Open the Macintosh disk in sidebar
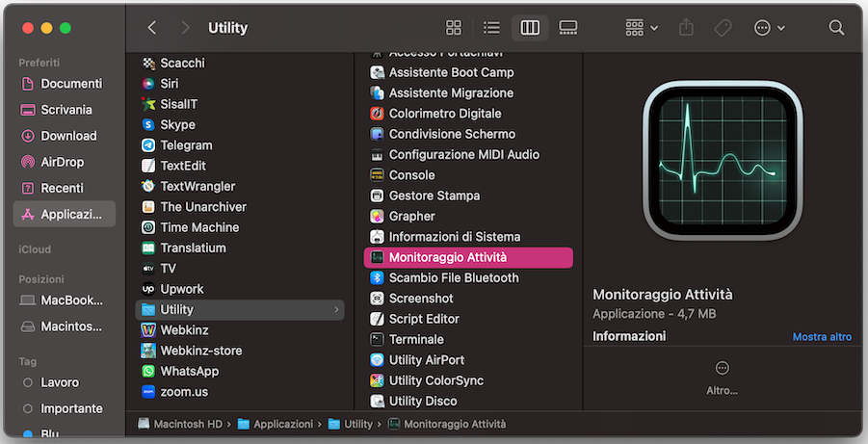 click(x=65, y=326)
